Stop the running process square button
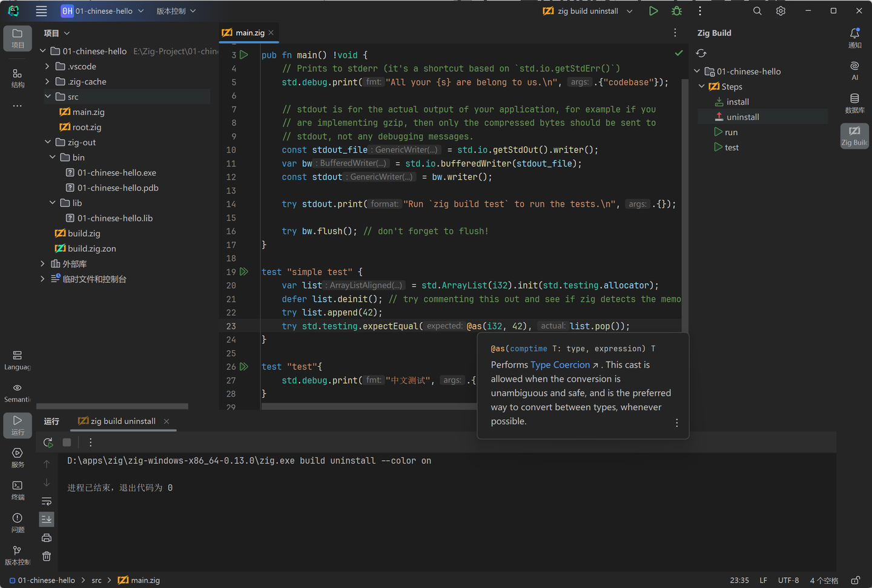 click(x=67, y=443)
